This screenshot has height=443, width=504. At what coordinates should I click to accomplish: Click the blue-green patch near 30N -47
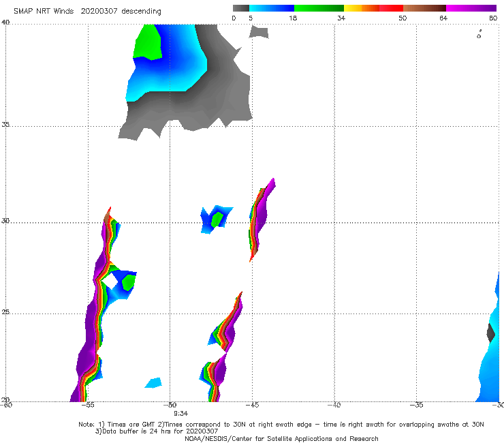[x=217, y=219]
